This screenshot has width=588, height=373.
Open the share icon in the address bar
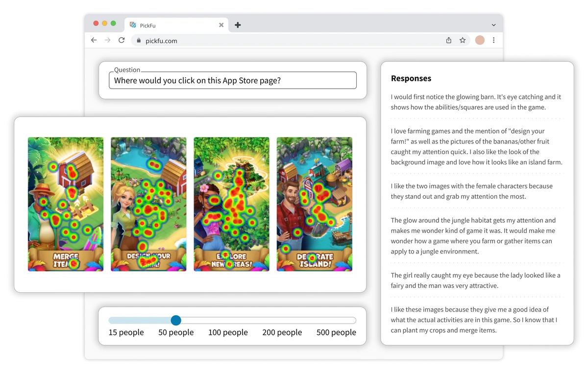pyautogui.click(x=448, y=40)
